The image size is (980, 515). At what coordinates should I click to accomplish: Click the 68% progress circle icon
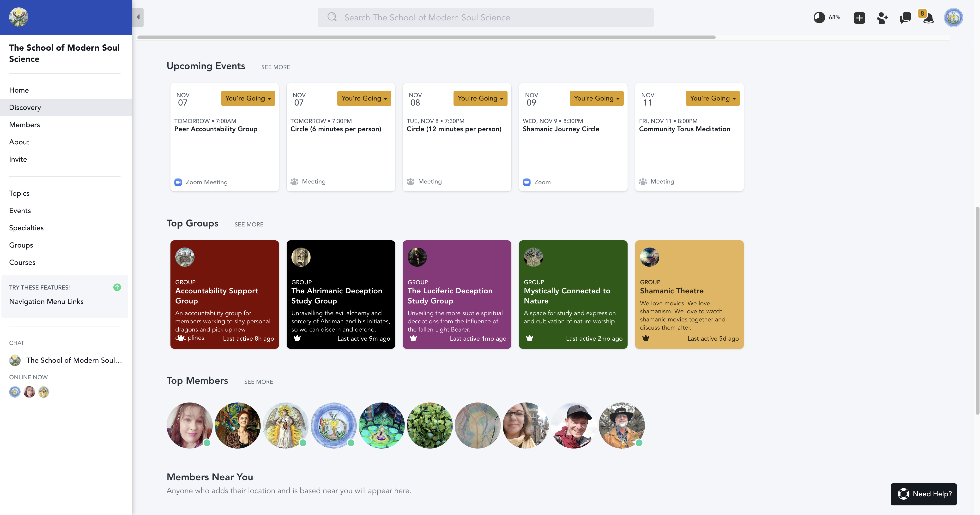[819, 18]
